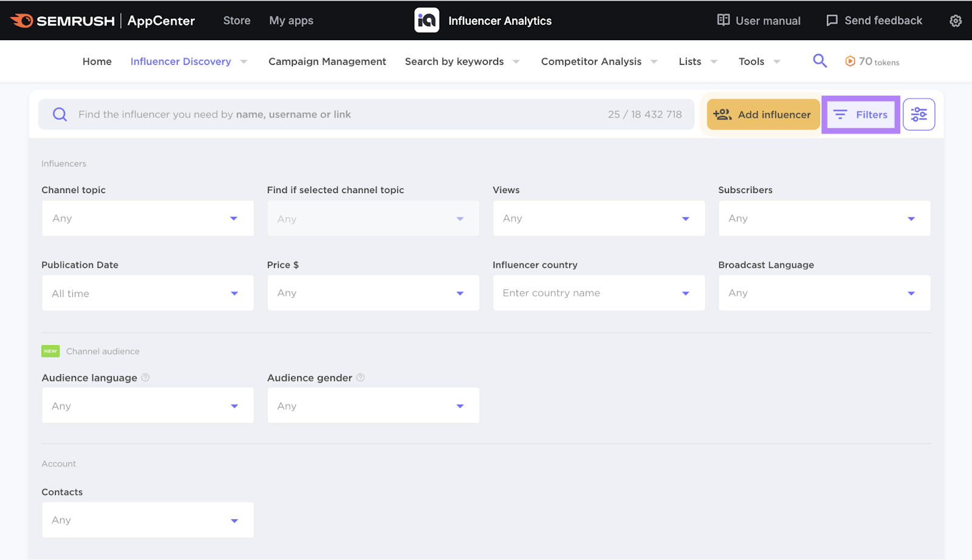Open the settings gear
The width and height of the screenshot is (972, 560).
[955, 20]
